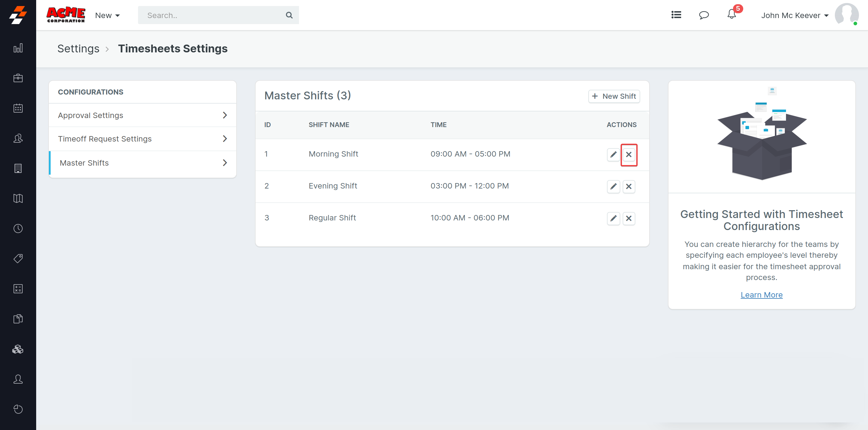Follow the Learn More link
The width and height of the screenshot is (868, 430).
pyautogui.click(x=761, y=294)
